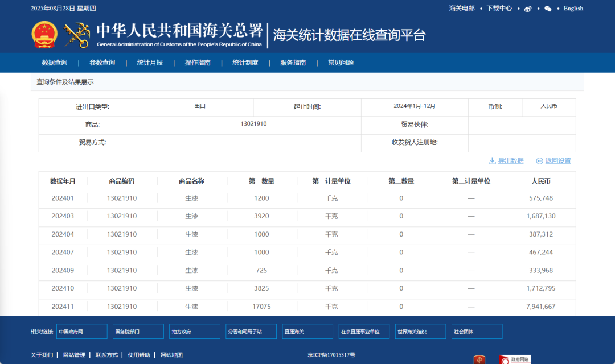615x364 pixels.
Task: Open 海关电邮 link
Action: [x=462, y=8]
